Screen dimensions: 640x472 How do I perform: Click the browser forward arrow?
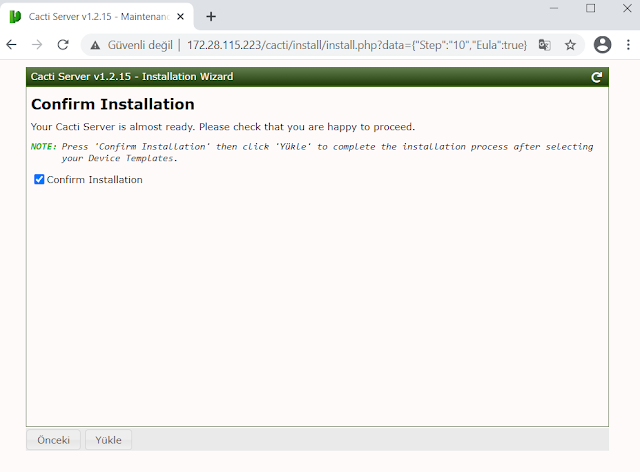37,45
